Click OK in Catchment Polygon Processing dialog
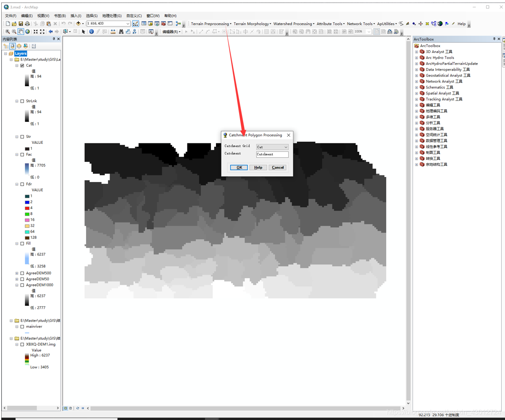The height and width of the screenshot is (420, 505). pyautogui.click(x=239, y=167)
